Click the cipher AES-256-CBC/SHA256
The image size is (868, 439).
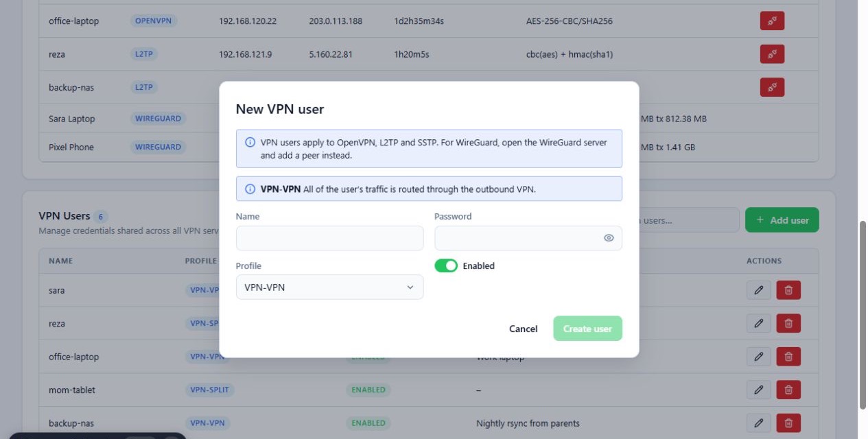point(570,21)
